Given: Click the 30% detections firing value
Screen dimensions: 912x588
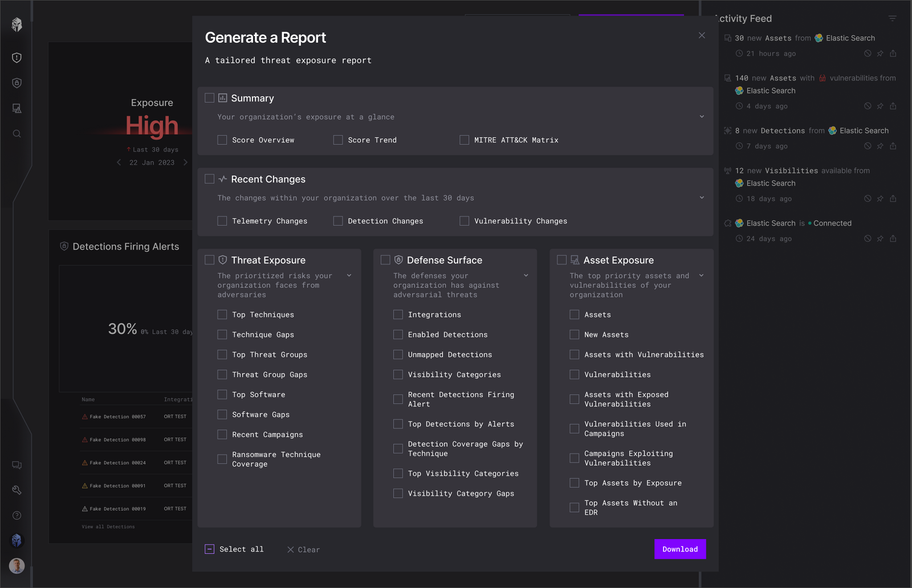Looking at the screenshot, I should pos(123,329).
